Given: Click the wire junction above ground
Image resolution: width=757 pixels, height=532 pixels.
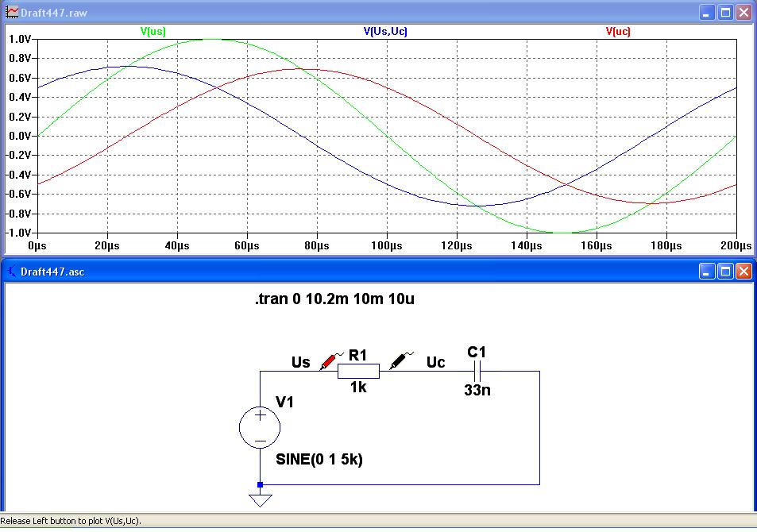Looking at the screenshot, I should point(261,484).
